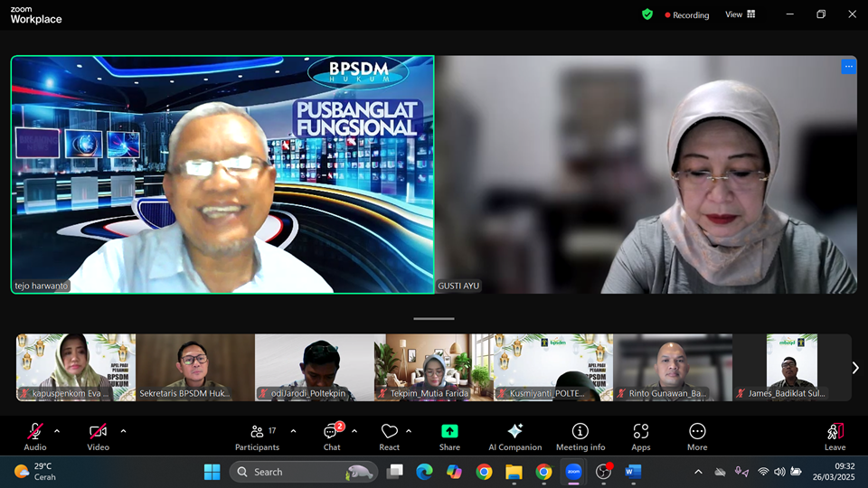Click the divider handle above the thumbnail strip
The image size is (868, 488).
[434, 319]
